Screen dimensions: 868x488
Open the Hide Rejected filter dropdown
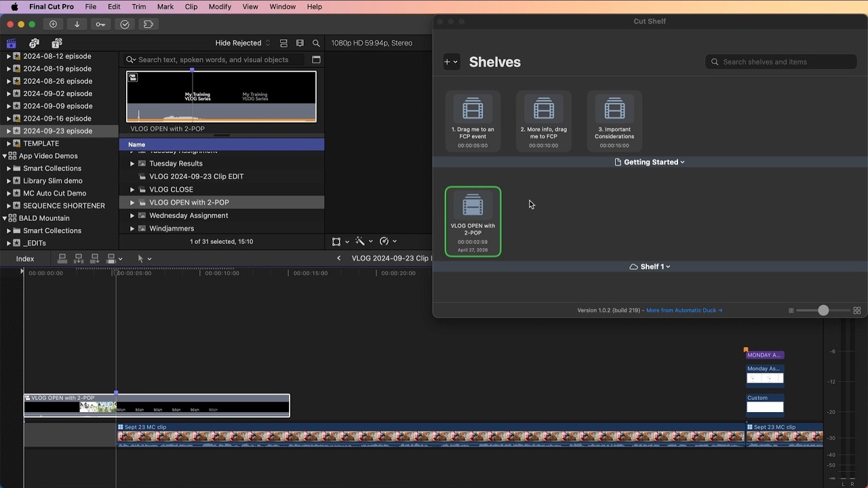click(x=242, y=43)
